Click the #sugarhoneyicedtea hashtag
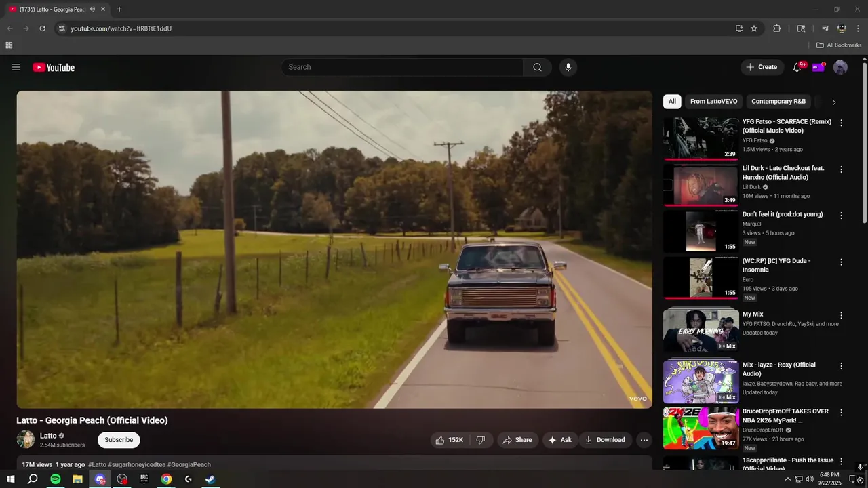Image resolution: width=868 pixels, height=488 pixels. pos(136,465)
